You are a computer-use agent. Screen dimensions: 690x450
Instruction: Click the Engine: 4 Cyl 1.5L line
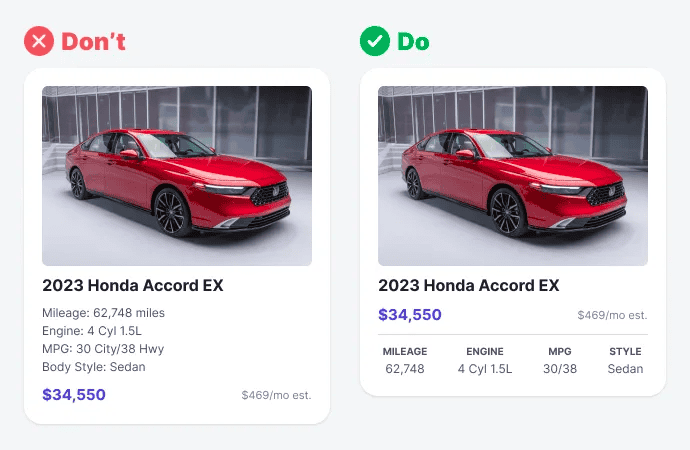click(x=92, y=331)
